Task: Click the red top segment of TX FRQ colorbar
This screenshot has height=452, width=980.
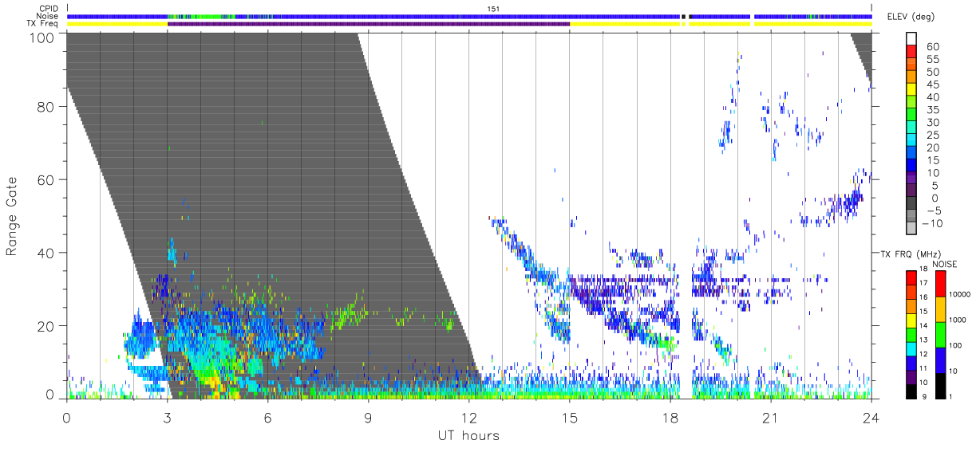Action: coord(911,277)
